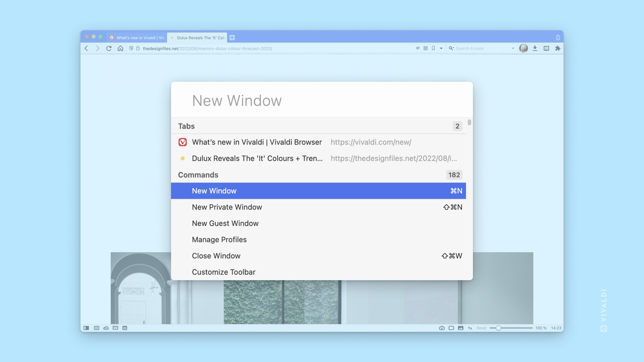644x362 pixels.
Task: Adjust the page zoom slider
Action: (511, 328)
